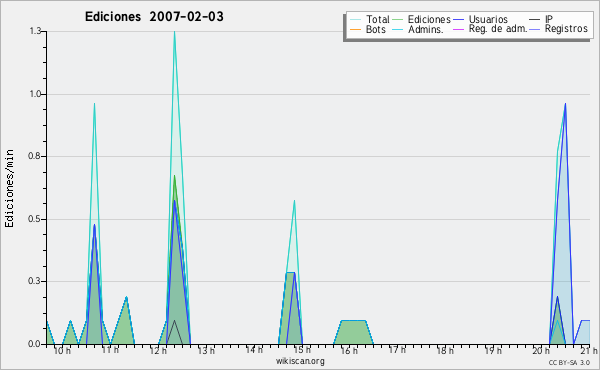Click the 12 h axis label

tap(158, 350)
